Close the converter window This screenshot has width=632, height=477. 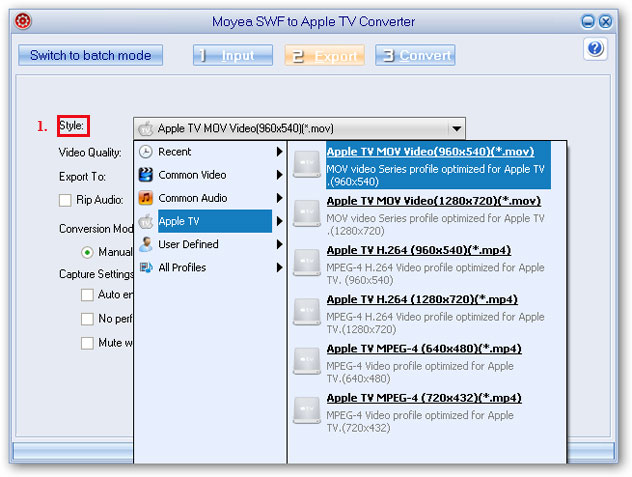605,21
